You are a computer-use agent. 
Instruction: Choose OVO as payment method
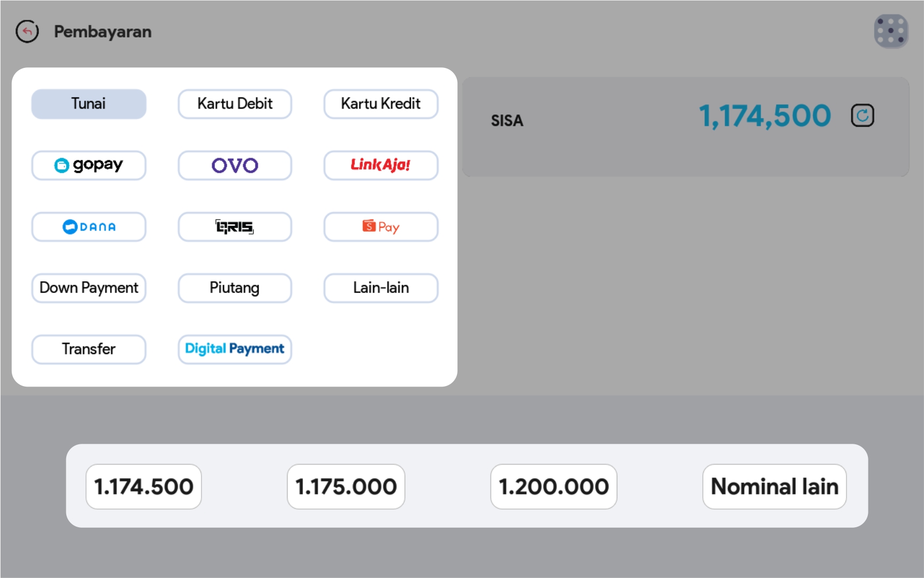235,165
